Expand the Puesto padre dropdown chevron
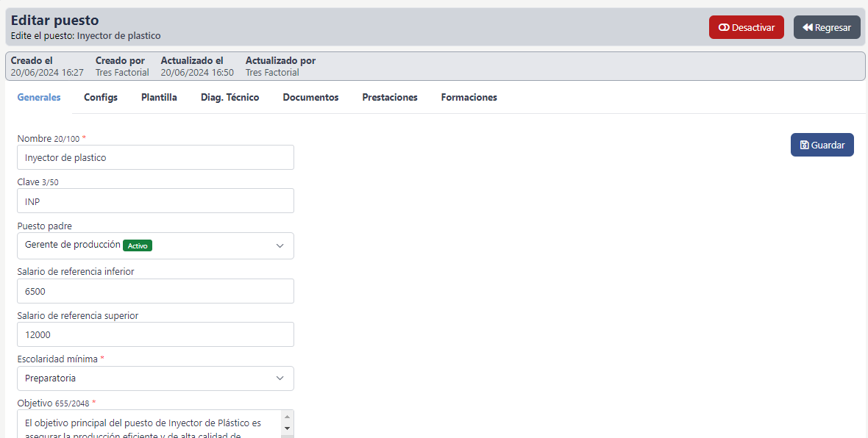Screen dimensions: 868x438 coord(280,246)
